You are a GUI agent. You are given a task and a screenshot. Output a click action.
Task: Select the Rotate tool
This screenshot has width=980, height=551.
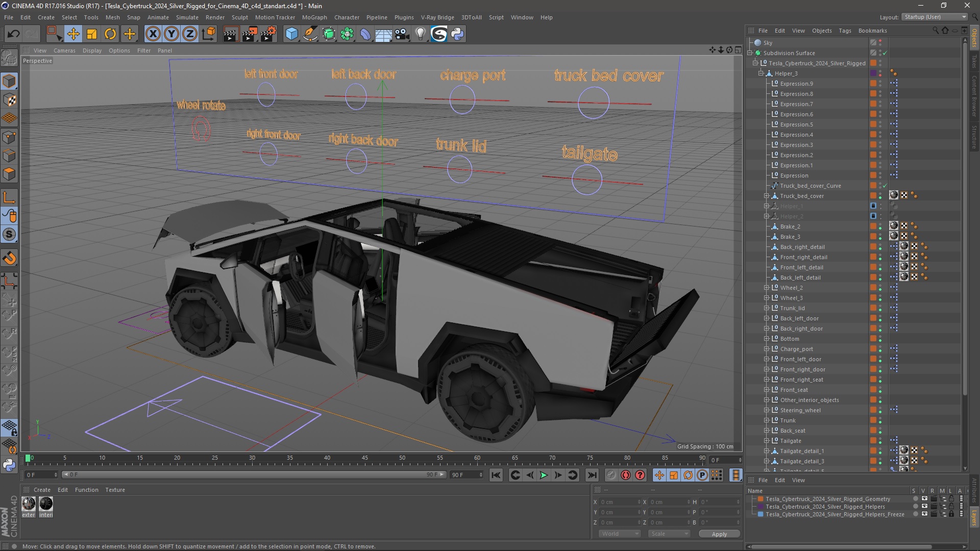coord(110,34)
